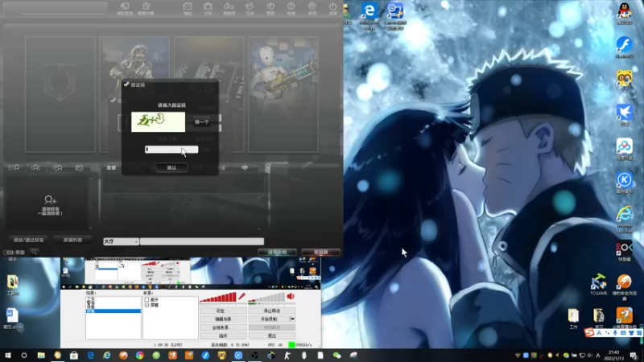
Task: Adjust the speaker volume level bars
Action: point(266,297)
